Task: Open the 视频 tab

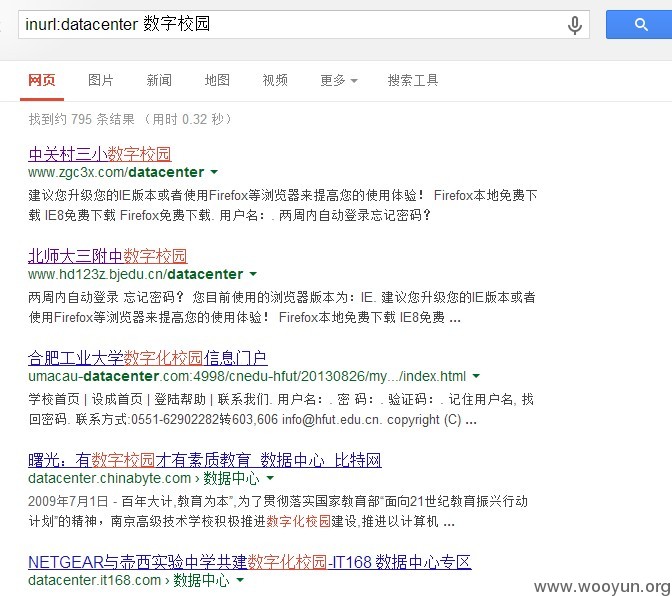Action: pos(275,80)
